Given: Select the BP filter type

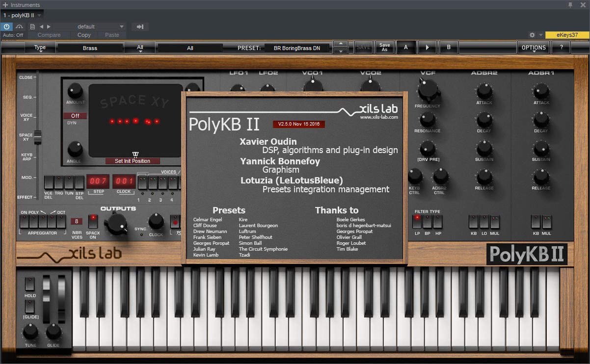Looking at the screenshot, I should 428,221.
